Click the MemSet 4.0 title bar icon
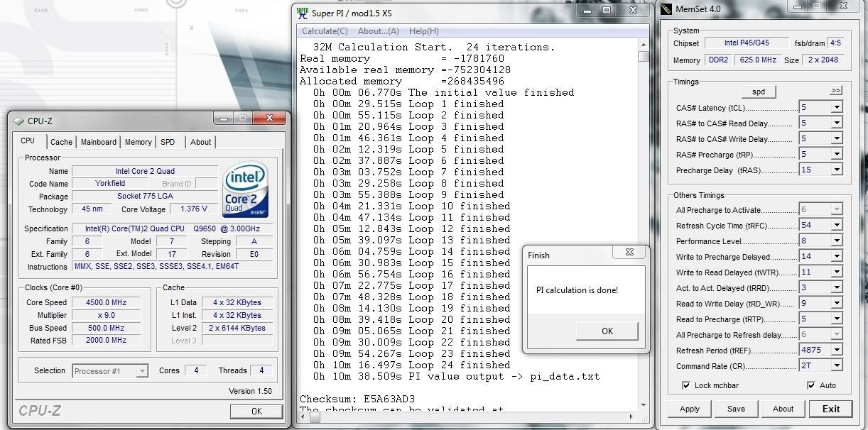Viewport: 868px width, 430px height. [x=666, y=9]
